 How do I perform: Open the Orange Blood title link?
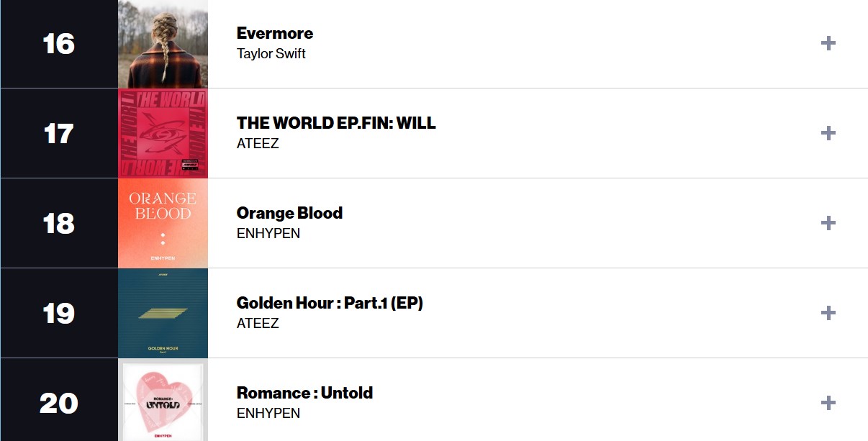[x=289, y=213]
